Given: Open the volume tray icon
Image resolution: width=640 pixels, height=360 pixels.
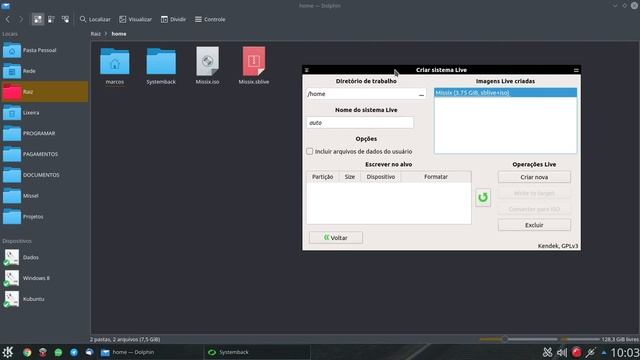Looking at the screenshot, I should tap(562, 352).
